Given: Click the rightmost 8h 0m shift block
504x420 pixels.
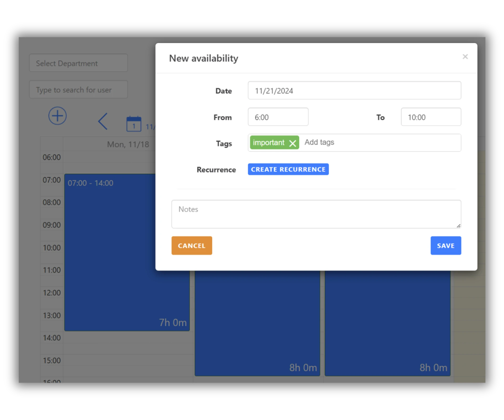Looking at the screenshot, I should [387, 323].
